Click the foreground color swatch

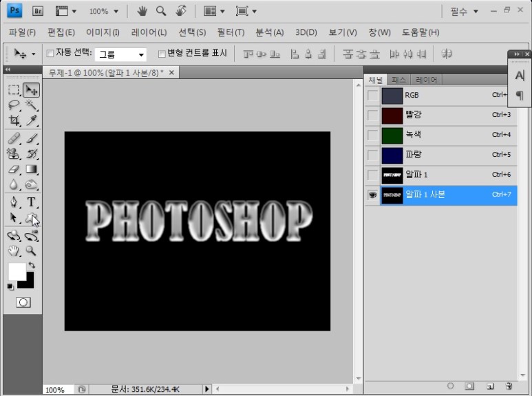[16, 271]
